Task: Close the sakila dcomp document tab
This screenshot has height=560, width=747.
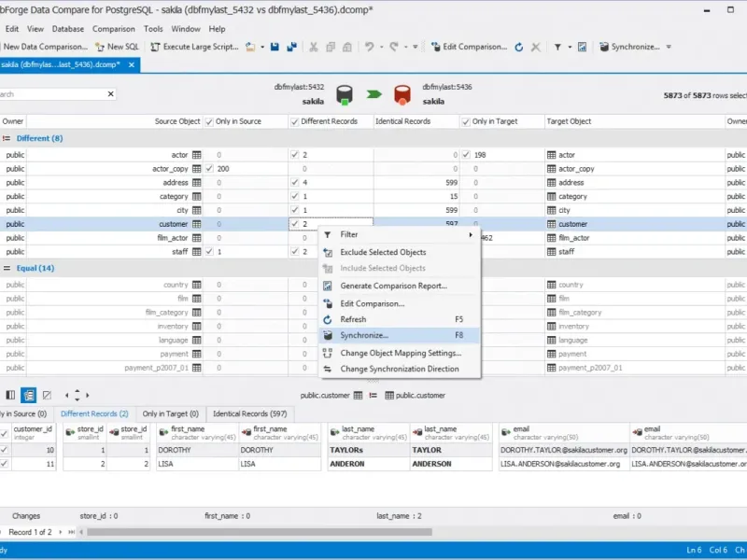Action: click(x=132, y=64)
